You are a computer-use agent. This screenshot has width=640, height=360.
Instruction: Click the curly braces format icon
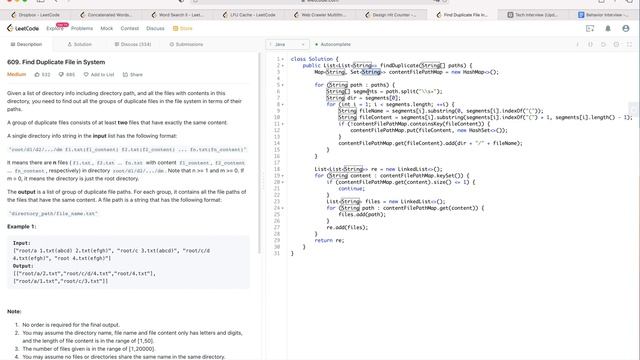pos(590,44)
